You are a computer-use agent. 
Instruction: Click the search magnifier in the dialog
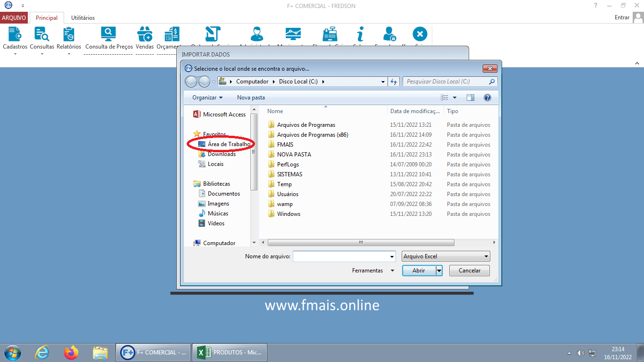[x=492, y=82]
